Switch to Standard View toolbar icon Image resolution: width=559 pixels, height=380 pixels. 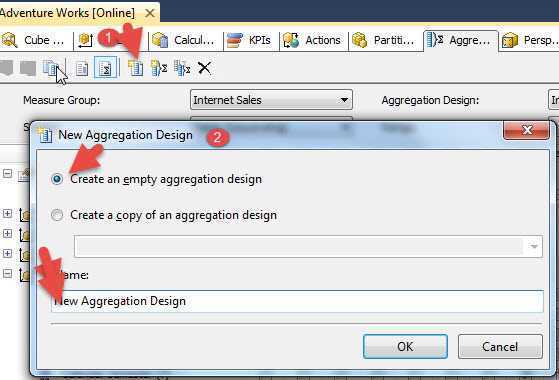82,68
